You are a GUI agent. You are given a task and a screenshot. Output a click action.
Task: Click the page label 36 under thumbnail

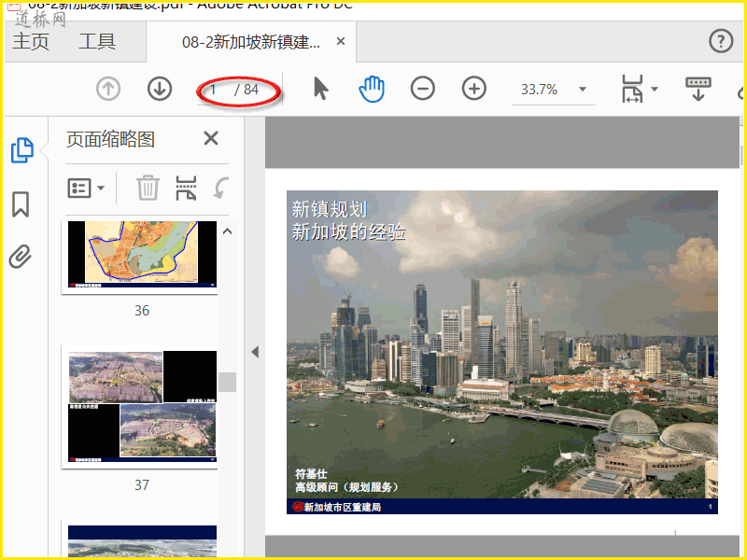pos(142,311)
